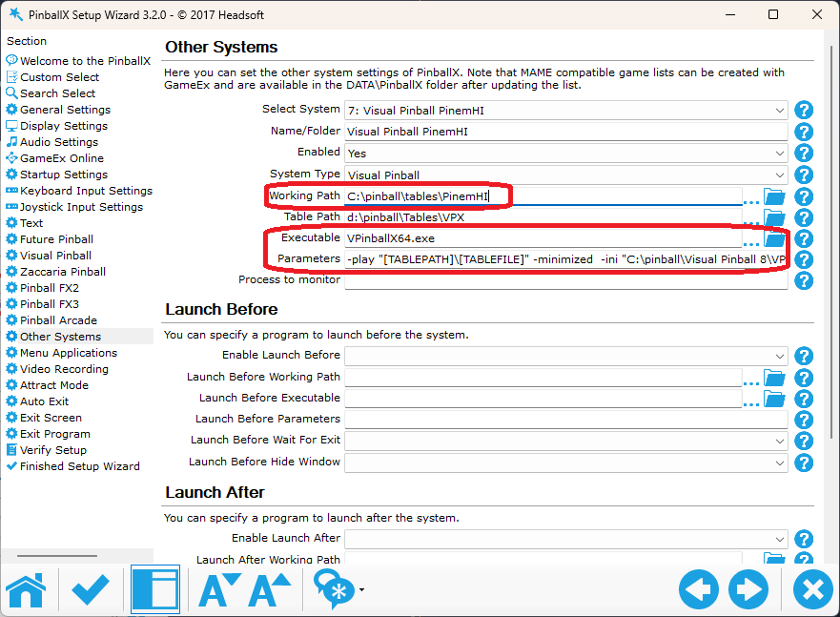Open help for the Executable field
The image size is (840, 617).
pos(804,238)
